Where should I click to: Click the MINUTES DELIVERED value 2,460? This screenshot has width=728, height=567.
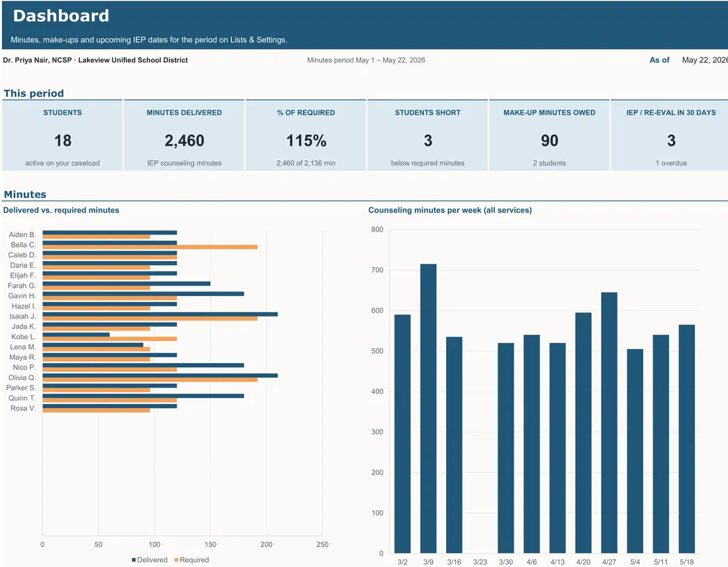tap(185, 140)
